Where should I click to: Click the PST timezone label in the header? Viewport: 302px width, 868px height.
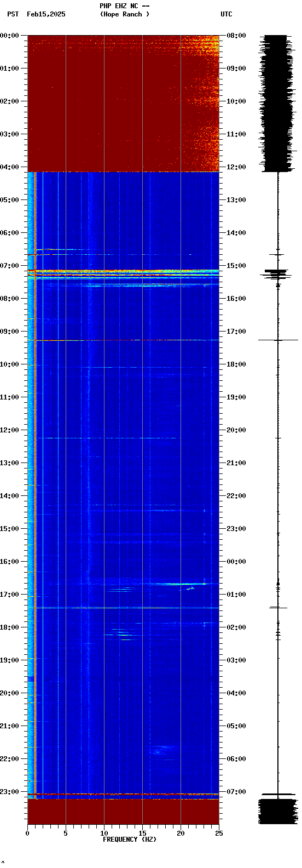pos(13,14)
